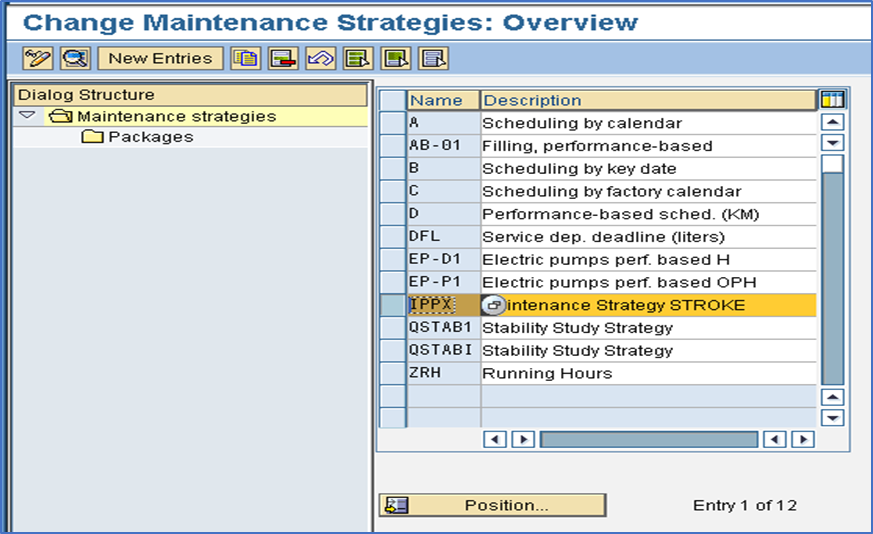Click the horizontal scrollbar bar below table
Image resolution: width=873 pixels, height=534 pixels.
click(649, 439)
